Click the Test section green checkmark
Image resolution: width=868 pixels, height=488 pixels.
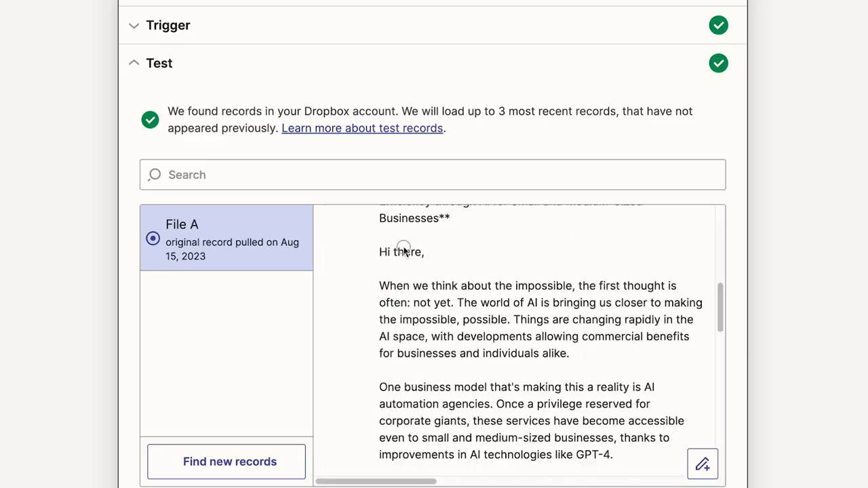tap(718, 63)
